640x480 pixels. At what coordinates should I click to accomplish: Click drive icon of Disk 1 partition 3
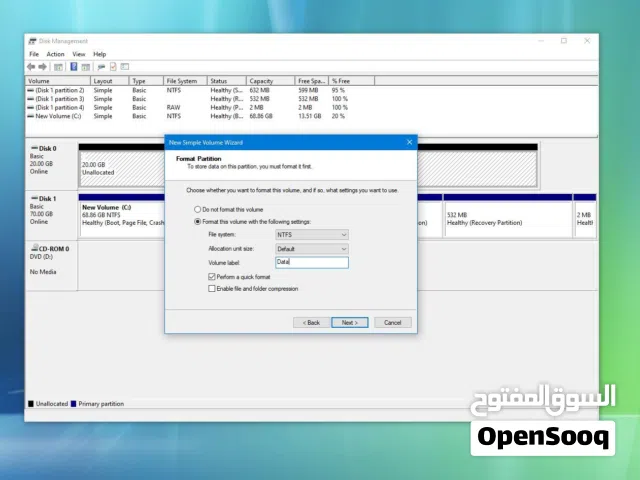tap(31, 99)
